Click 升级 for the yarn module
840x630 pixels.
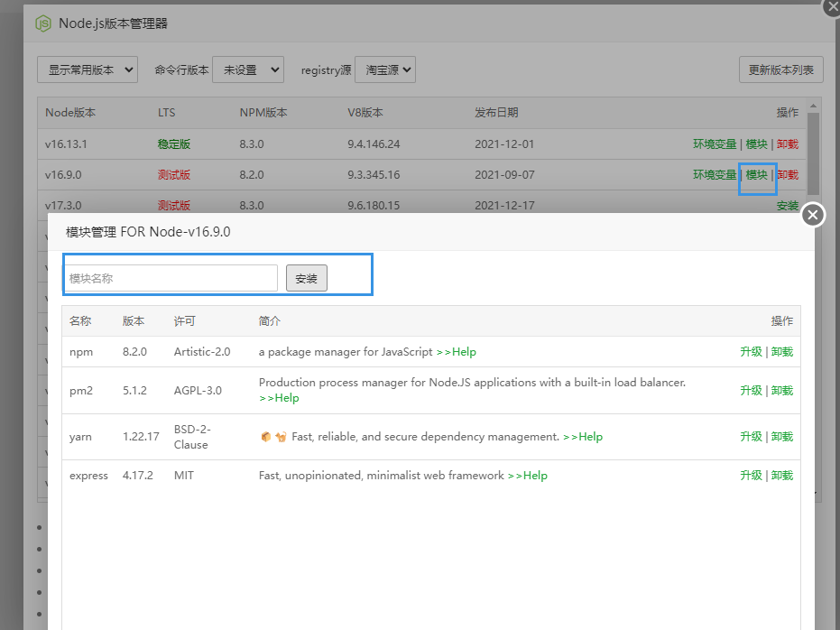(x=751, y=437)
